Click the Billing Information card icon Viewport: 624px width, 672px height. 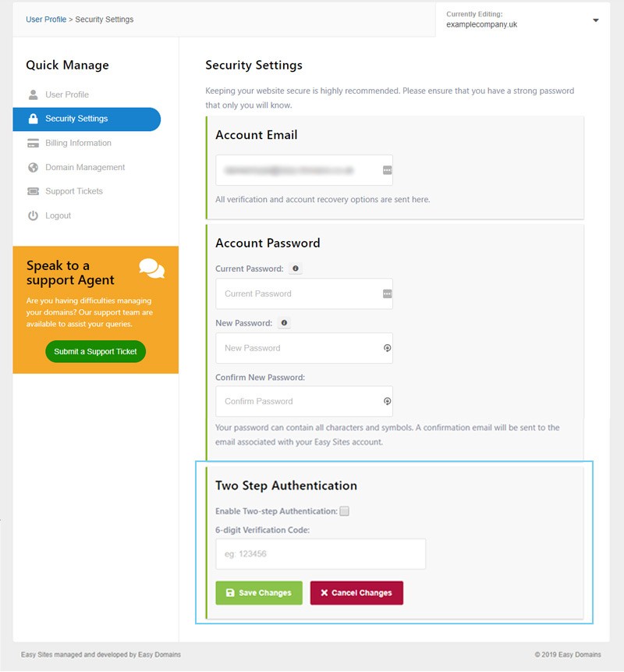pyautogui.click(x=33, y=143)
